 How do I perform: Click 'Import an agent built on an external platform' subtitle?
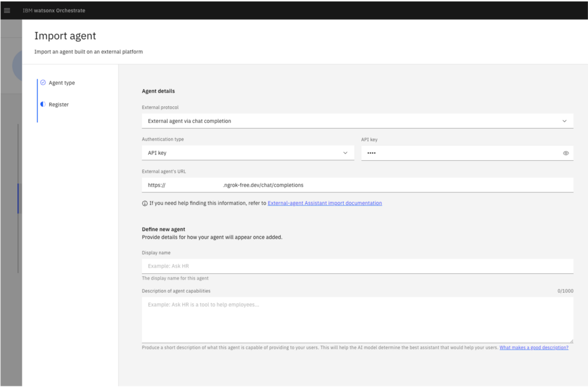pos(88,52)
